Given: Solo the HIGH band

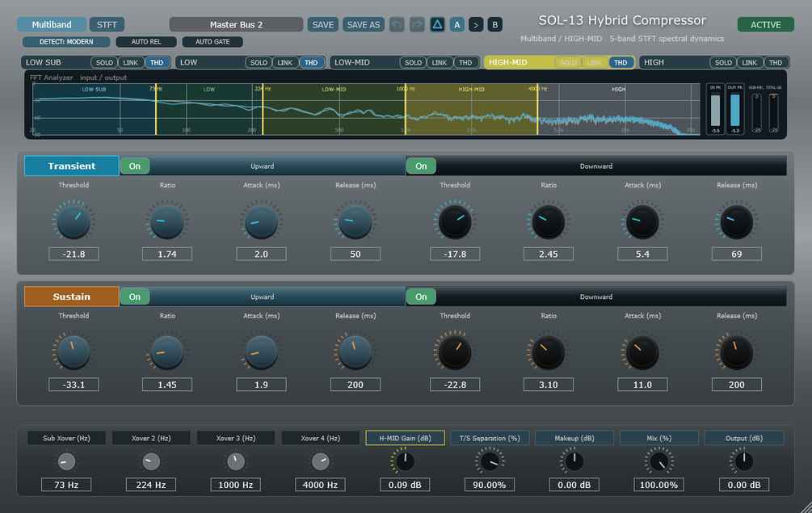Looking at the screenshot, I should [723, 63].
